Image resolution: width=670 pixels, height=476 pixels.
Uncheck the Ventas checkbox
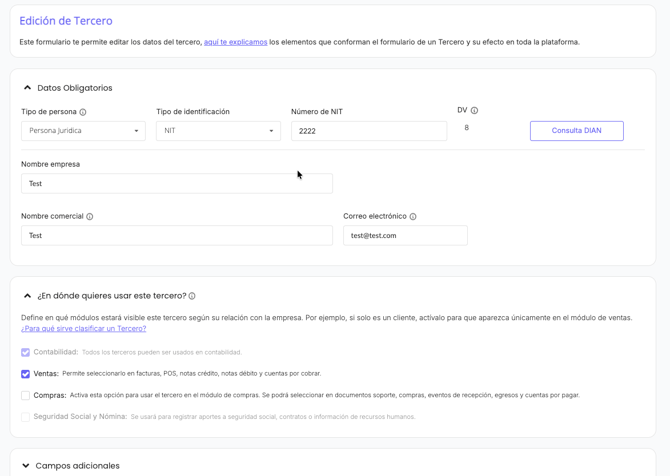[26, 374]
